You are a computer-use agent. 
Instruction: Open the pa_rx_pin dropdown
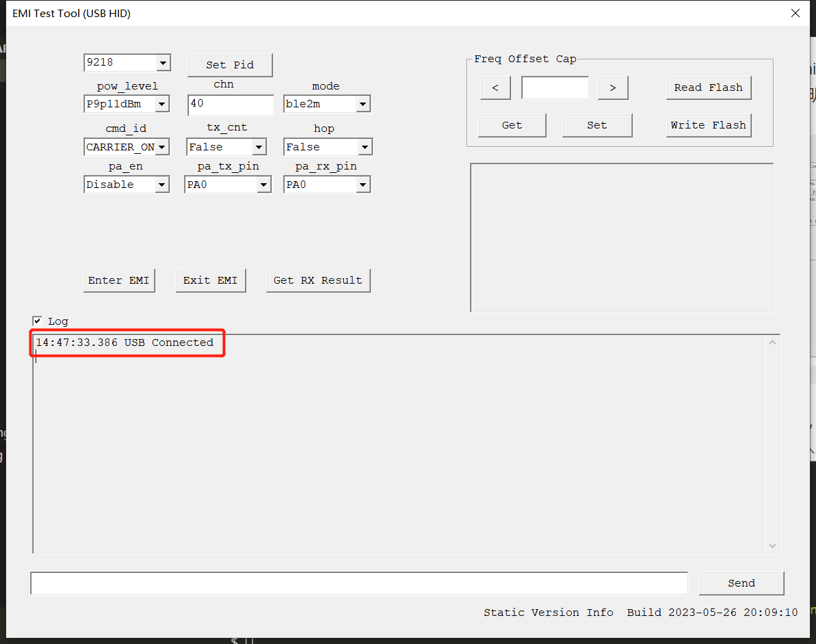[363, 185]
